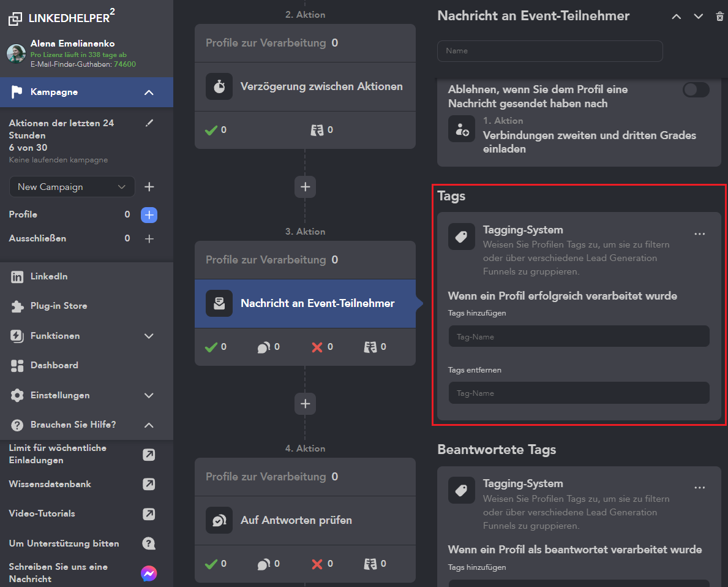Click the plus button between actions three and four
The height and width of the screenshot is (587, 728).
click(x=305, y=403)
